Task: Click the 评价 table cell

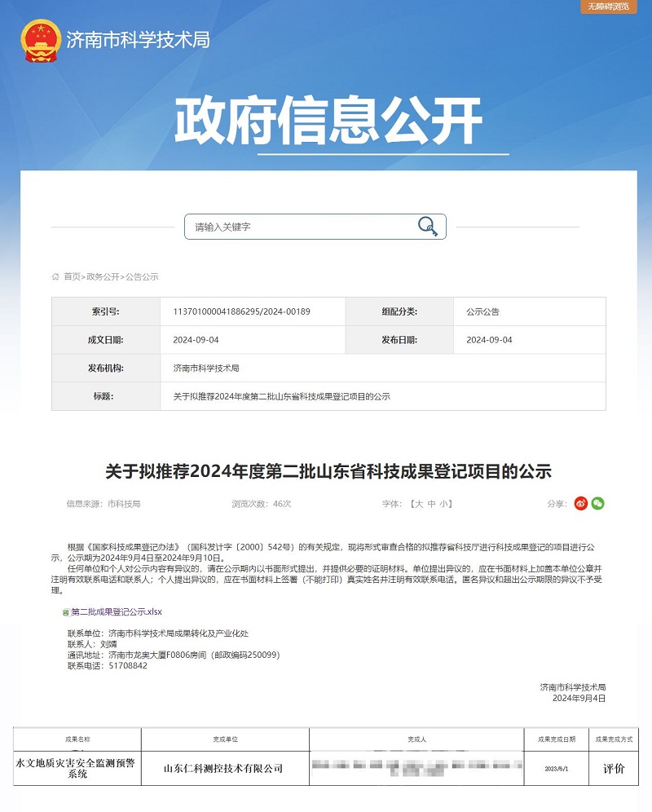Action: 614,769
